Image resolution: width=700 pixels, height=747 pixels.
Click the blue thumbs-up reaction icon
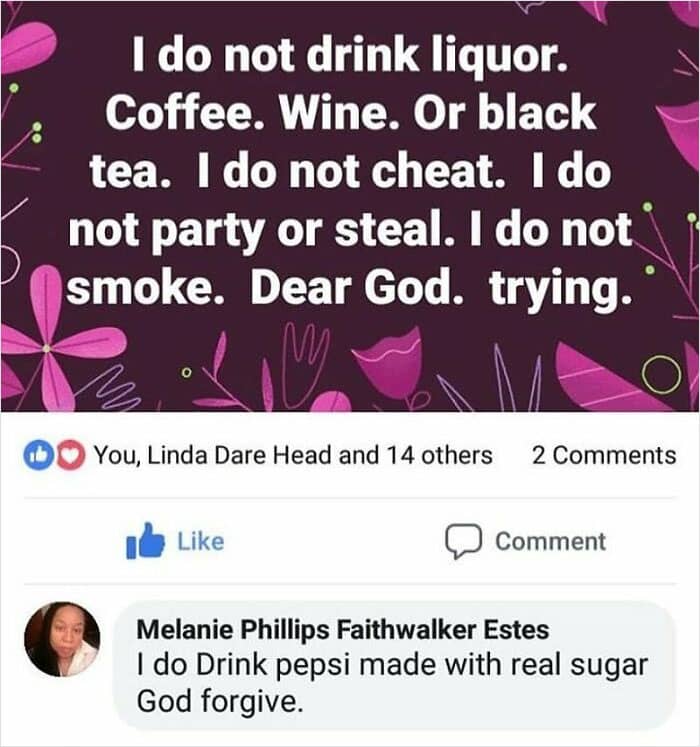[x=35, y=456]
